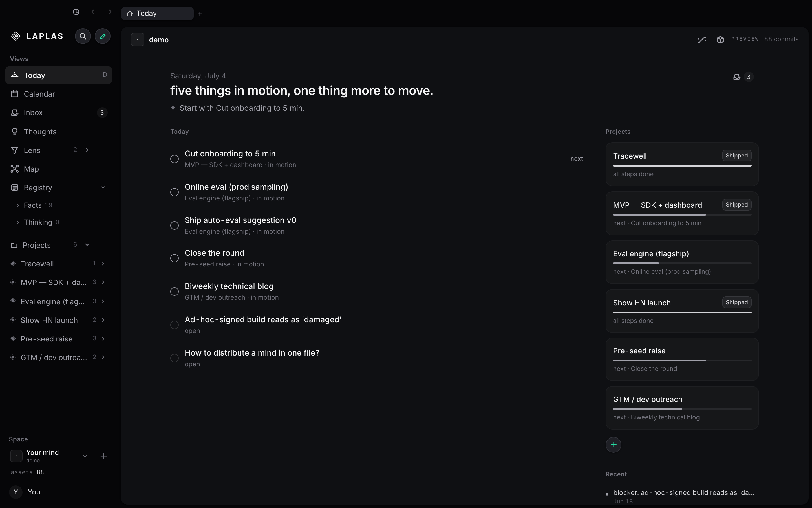Click the Map network icon
Screen dimensions: 812x508
[x=14, y=169]
